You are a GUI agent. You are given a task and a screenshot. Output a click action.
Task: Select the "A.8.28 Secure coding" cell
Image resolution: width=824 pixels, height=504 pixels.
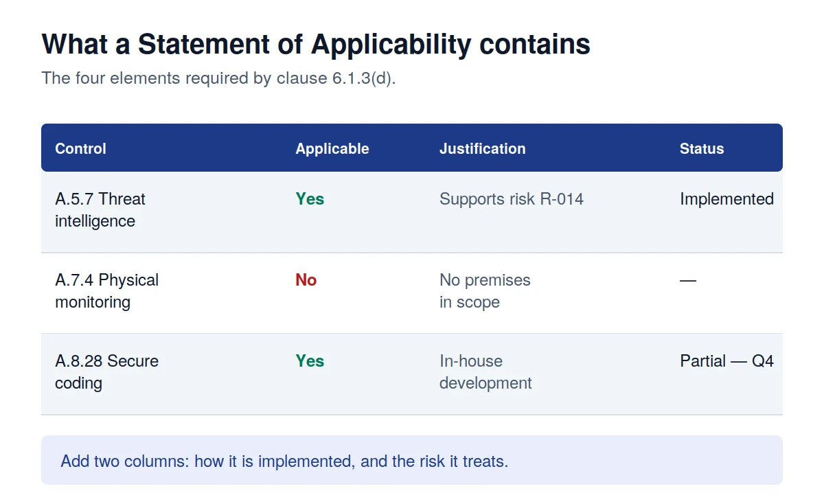click(107, 372)
